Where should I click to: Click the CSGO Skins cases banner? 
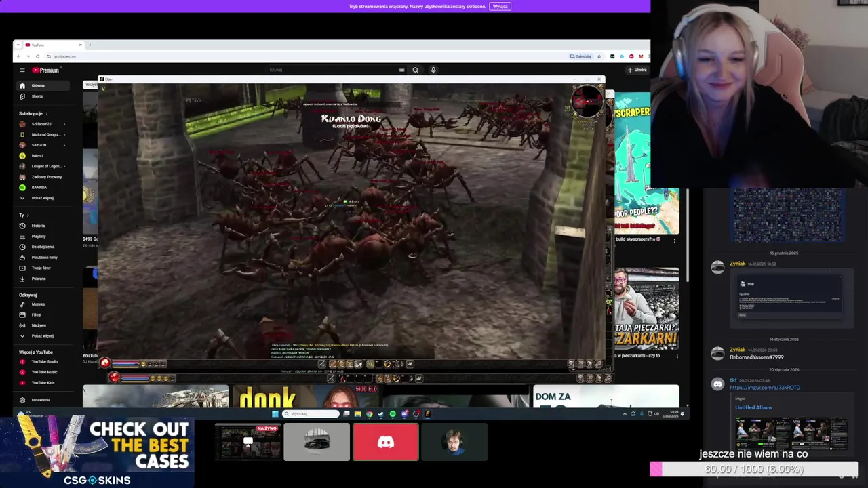[x=97, y=451]
